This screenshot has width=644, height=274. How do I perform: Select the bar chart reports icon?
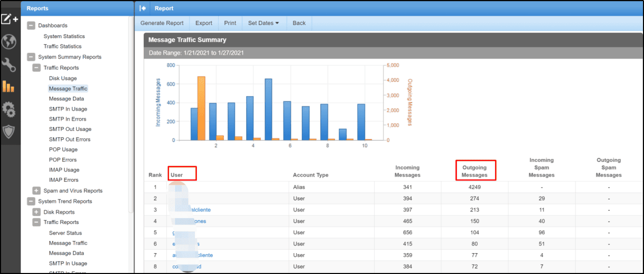coord(9,87)
